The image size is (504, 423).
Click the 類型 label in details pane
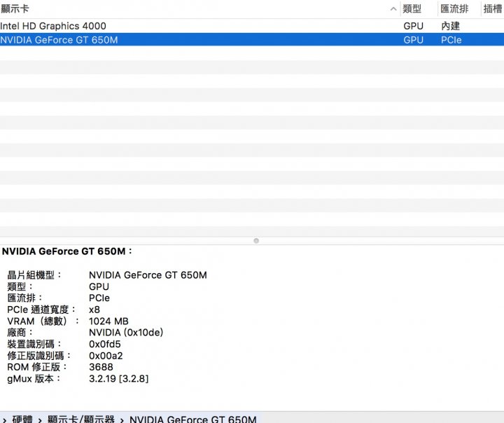point(20,286)
